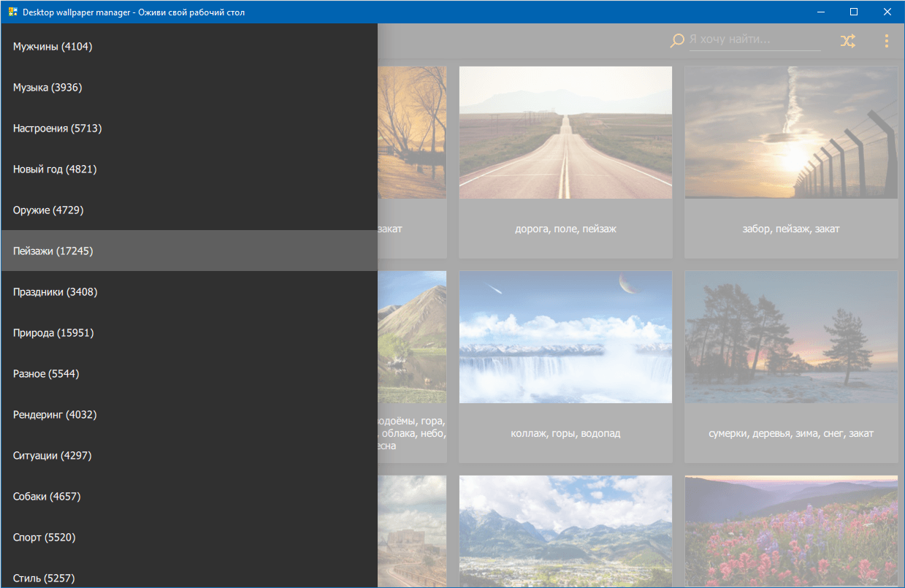The image size is (905, 588).
Task: Click the 'коллаж, горы, водопад' caption
Action: coord(565,433)
